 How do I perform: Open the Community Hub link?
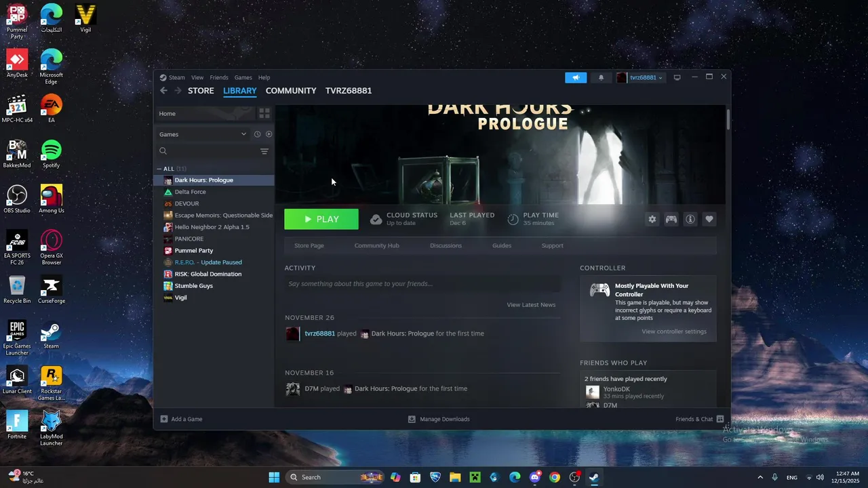377,245
